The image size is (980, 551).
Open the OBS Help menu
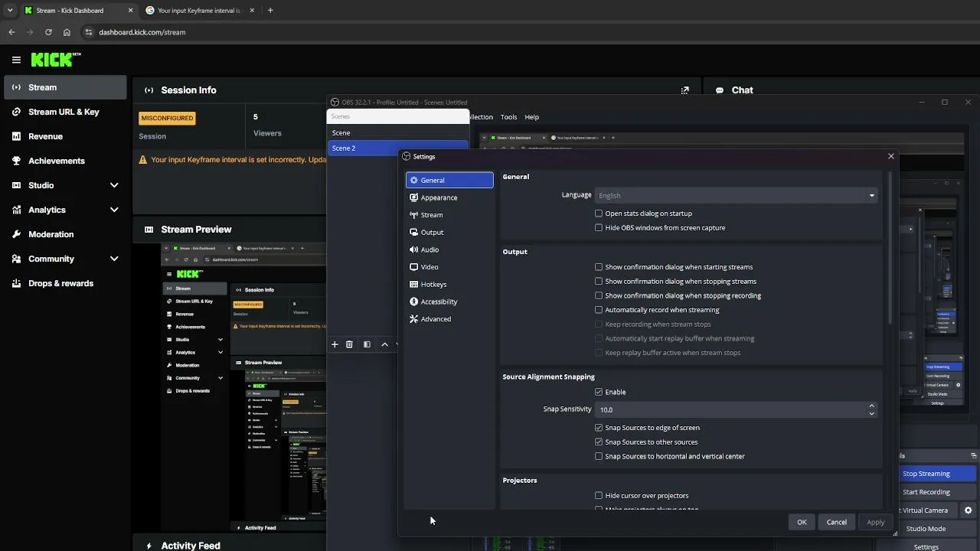coord(531,117)
